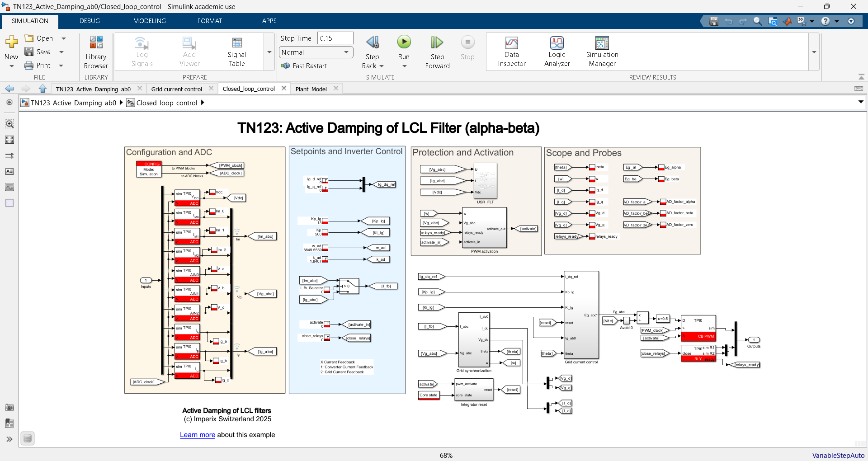The image size is (868, 461).
Task: Launch the Logic Analyzer
Action: 557,52
